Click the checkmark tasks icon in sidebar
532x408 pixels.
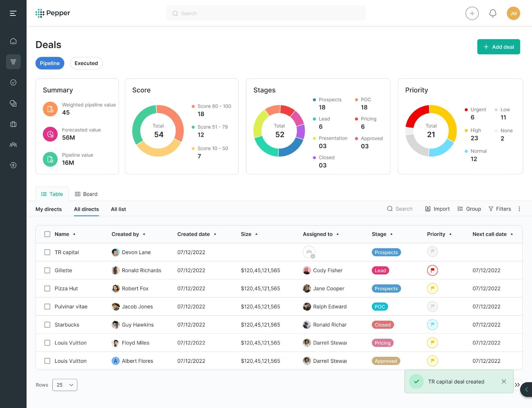(13, 82)
